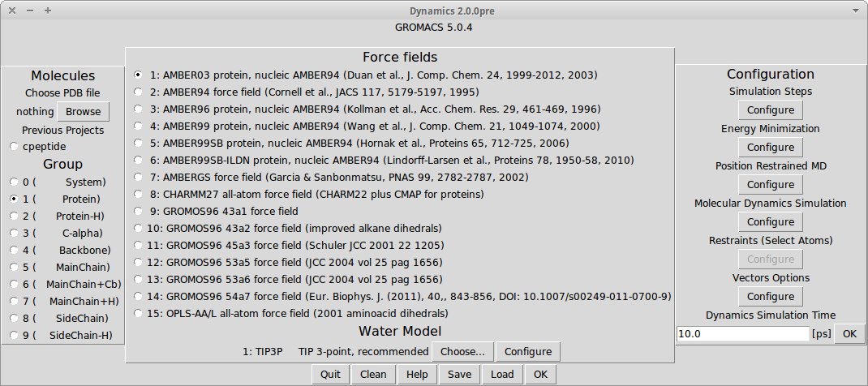Choose group 6 MainChain+Cb
868x386 pixels.
(14, 285)
